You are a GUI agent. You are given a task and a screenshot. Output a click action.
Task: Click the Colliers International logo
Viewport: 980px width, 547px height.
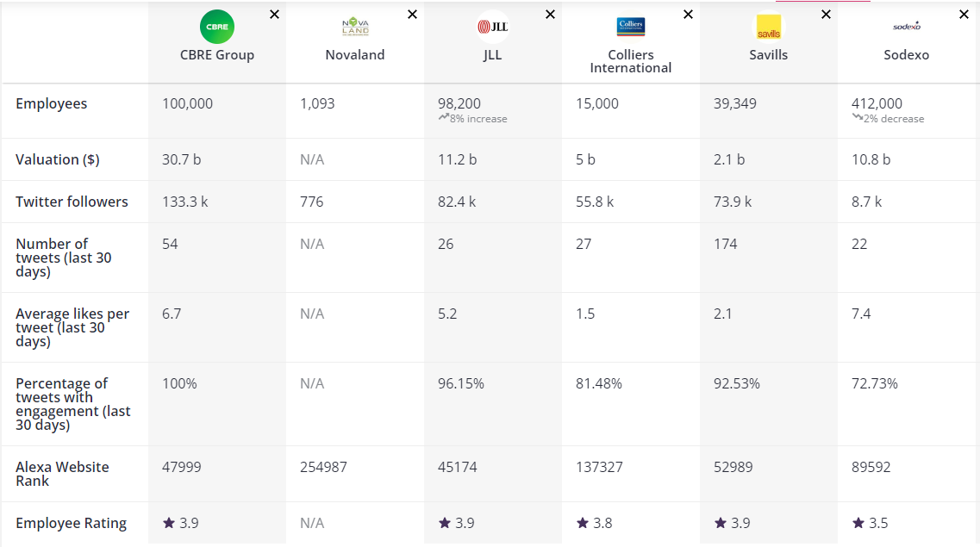[631, 27]
